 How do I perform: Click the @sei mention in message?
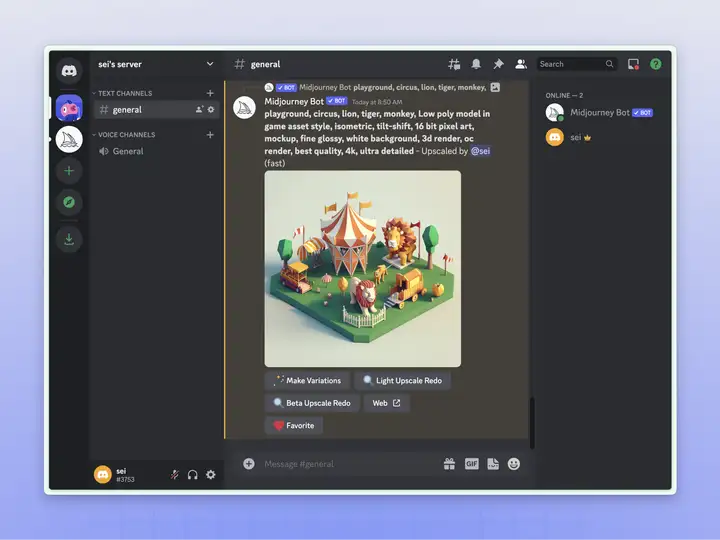click(480, 151)
